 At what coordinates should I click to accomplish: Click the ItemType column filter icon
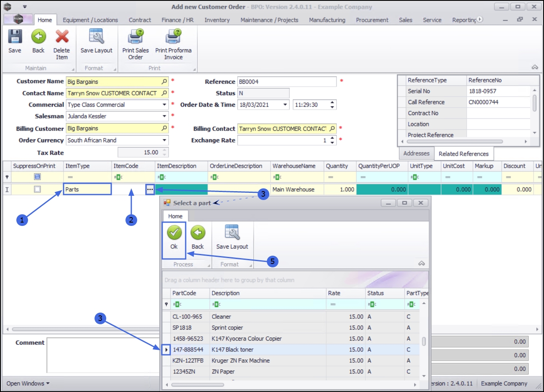click(70, 177)
